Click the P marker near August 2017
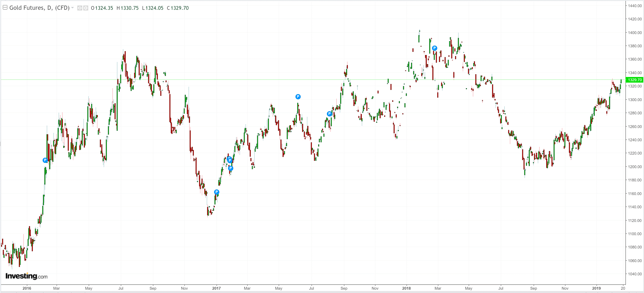 pyautogui.click(x=329, y=114)
